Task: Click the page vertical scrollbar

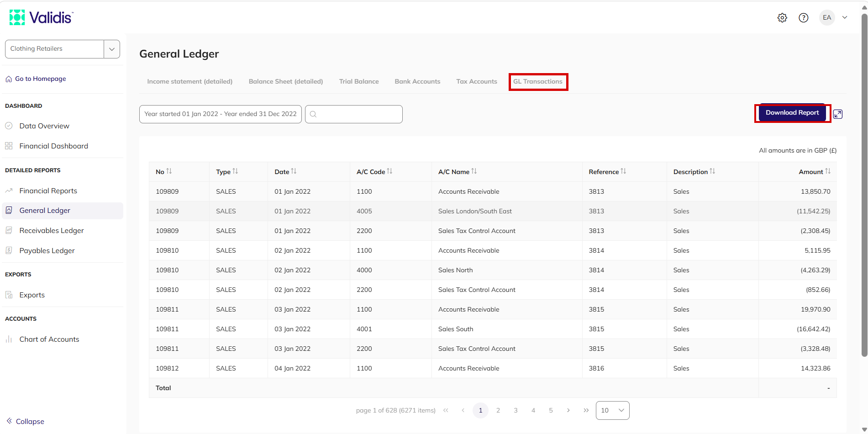Action: pos(864,185)
